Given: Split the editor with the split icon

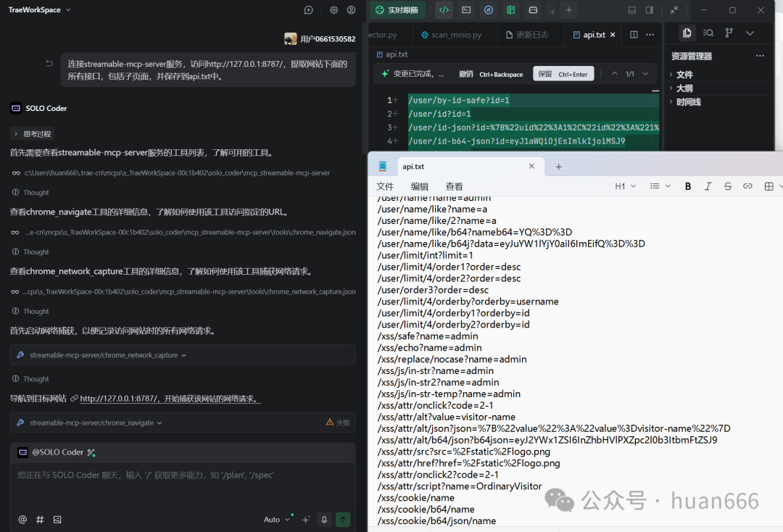Looking at the screenshot, I should pos(634,35).
